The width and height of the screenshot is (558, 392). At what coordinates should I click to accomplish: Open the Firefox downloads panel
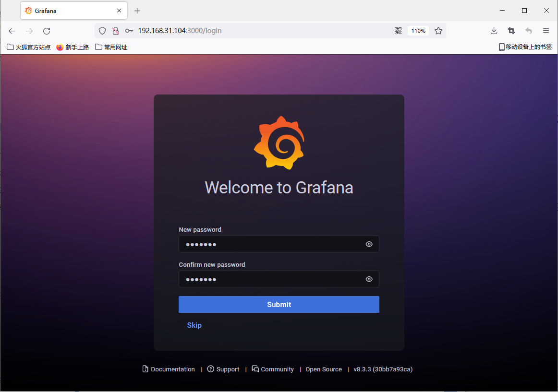click(494, 31)
